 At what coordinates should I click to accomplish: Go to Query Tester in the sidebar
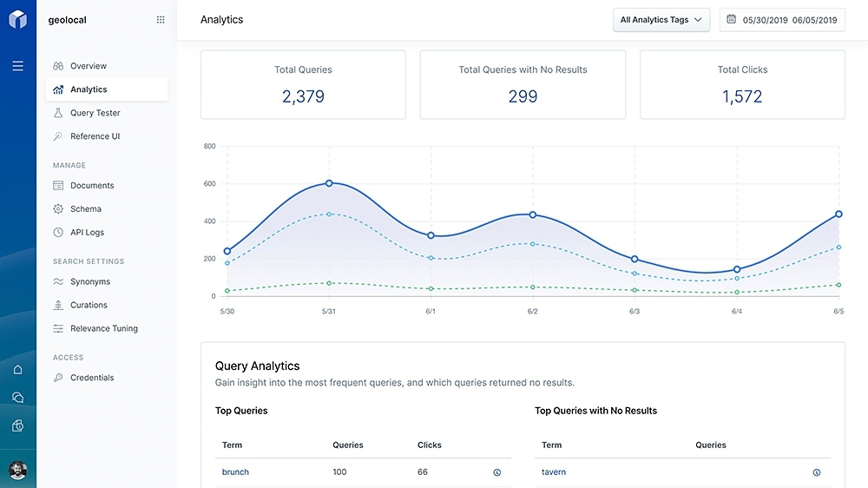95,113
